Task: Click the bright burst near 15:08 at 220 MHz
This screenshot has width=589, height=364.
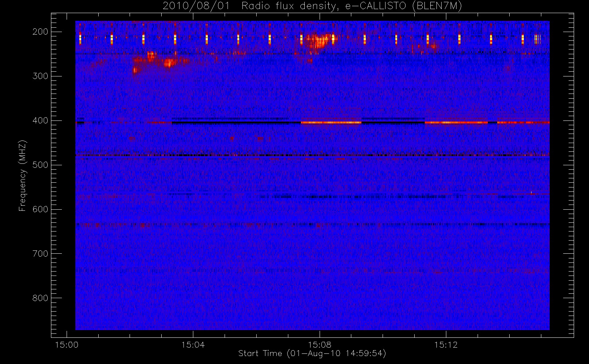Action: (320, 41)
